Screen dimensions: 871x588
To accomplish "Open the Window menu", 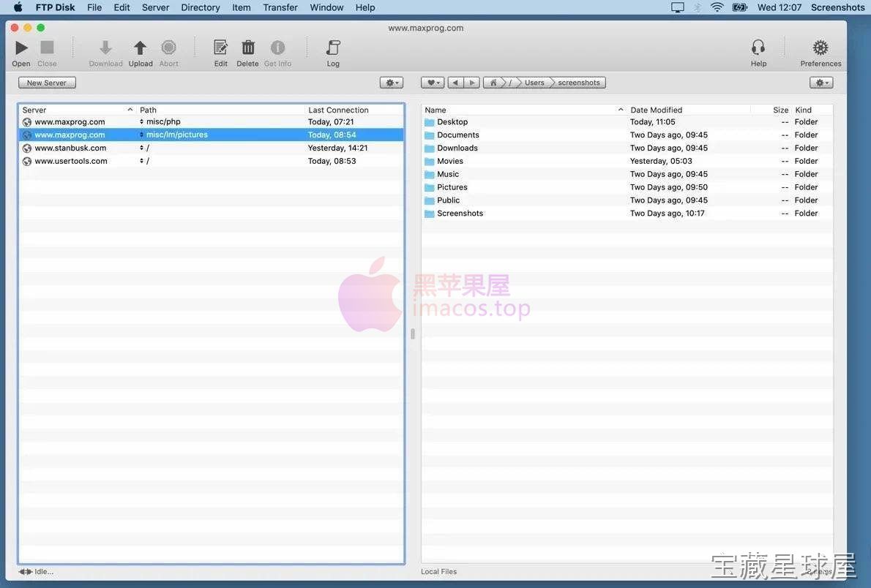I will pyautogui.click(x=326, y=7).
